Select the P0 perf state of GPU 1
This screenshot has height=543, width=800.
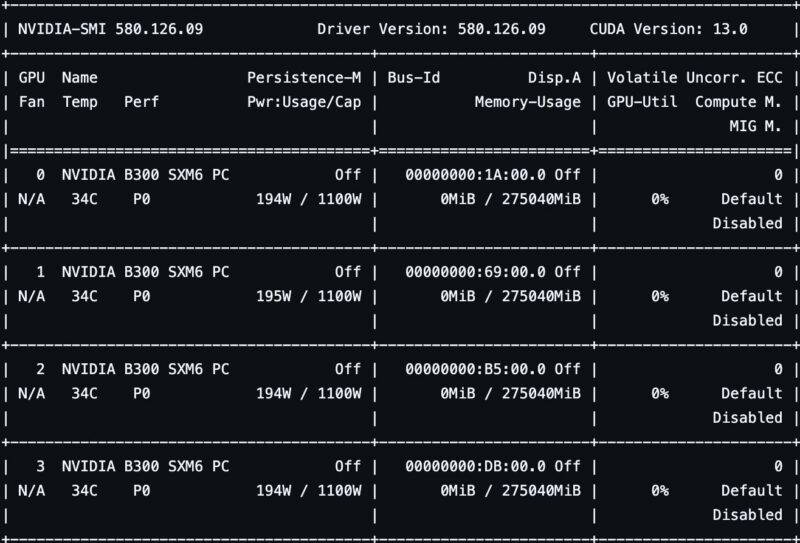pos(141,297)
